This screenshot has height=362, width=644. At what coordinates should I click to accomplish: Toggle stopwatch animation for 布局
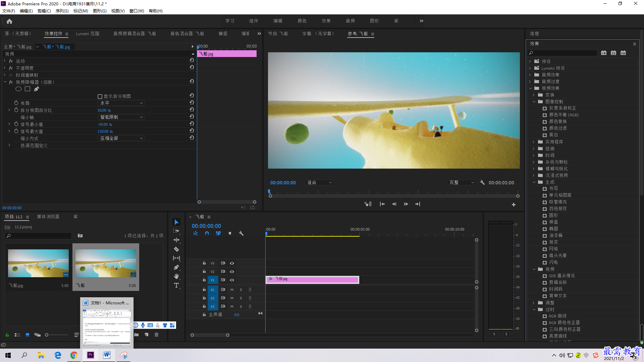(16, 103)
